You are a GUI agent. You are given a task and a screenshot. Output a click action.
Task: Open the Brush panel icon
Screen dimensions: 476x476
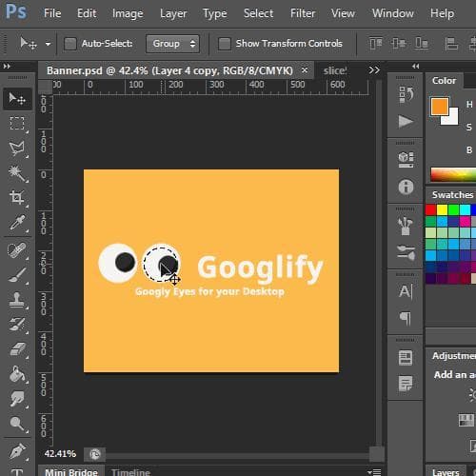tap(406, 252)
